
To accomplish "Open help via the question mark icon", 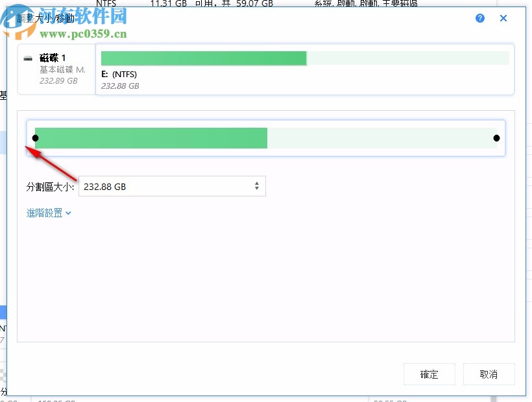I will pyautogui.click(x=479, y=18).
